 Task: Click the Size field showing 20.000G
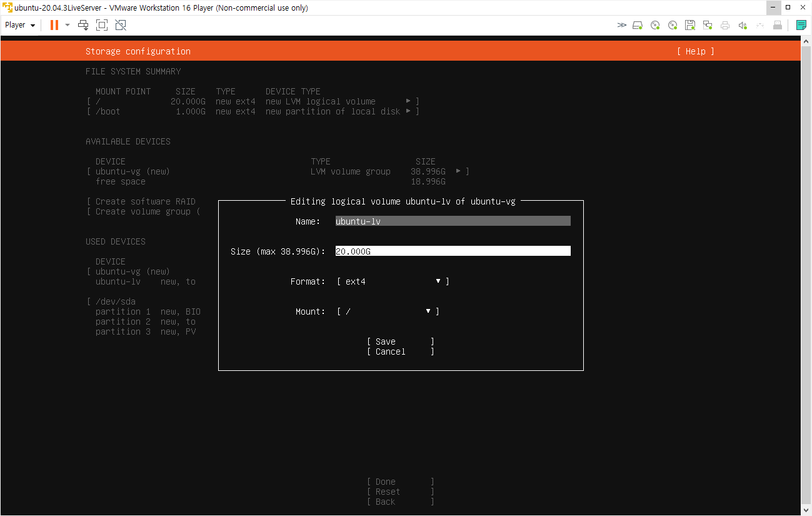(x=453, y=251)
